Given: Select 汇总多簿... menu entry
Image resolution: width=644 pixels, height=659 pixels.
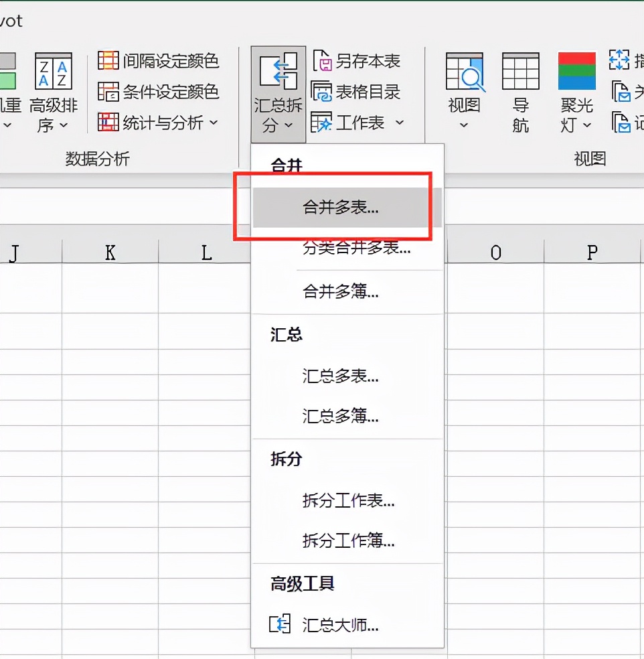Looking at the screenshot, I should point(347,416).
